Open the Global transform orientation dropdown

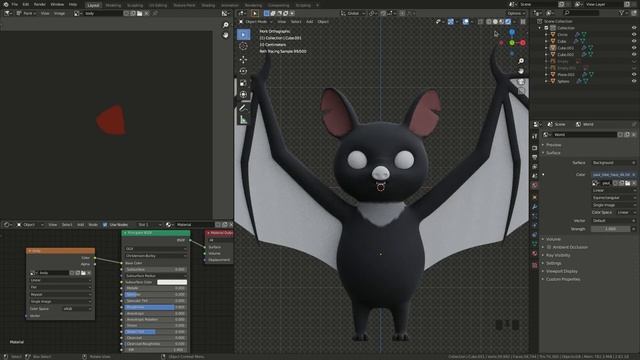tap(353, 13)
